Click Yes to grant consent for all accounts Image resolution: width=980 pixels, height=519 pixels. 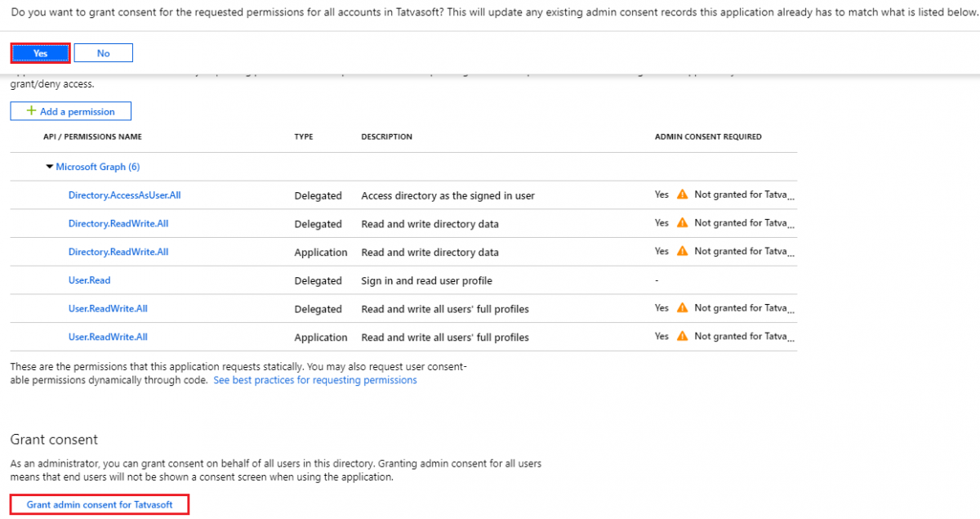pyautogui.click(x=40, y=52)
